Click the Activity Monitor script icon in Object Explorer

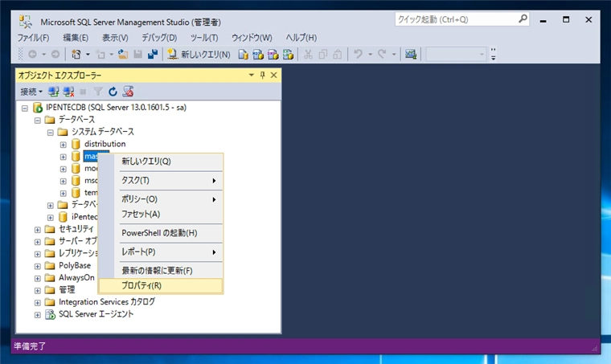(x=128, y=92)
